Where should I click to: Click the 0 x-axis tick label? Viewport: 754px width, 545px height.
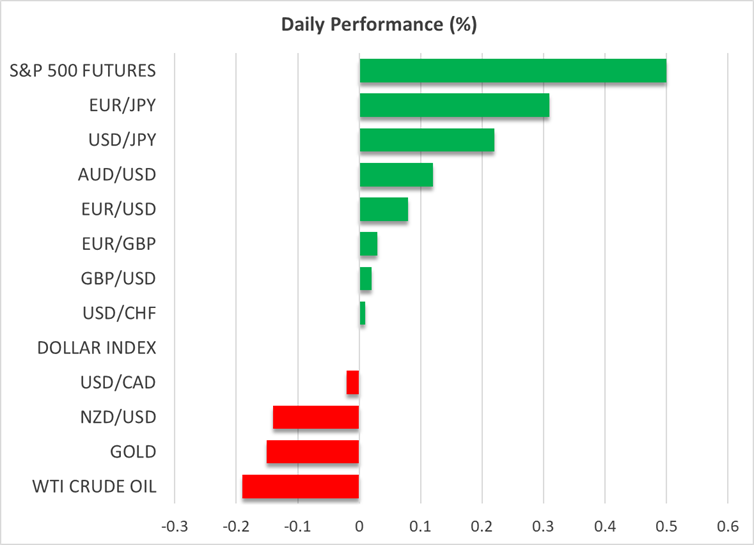(x=359, y=524)
